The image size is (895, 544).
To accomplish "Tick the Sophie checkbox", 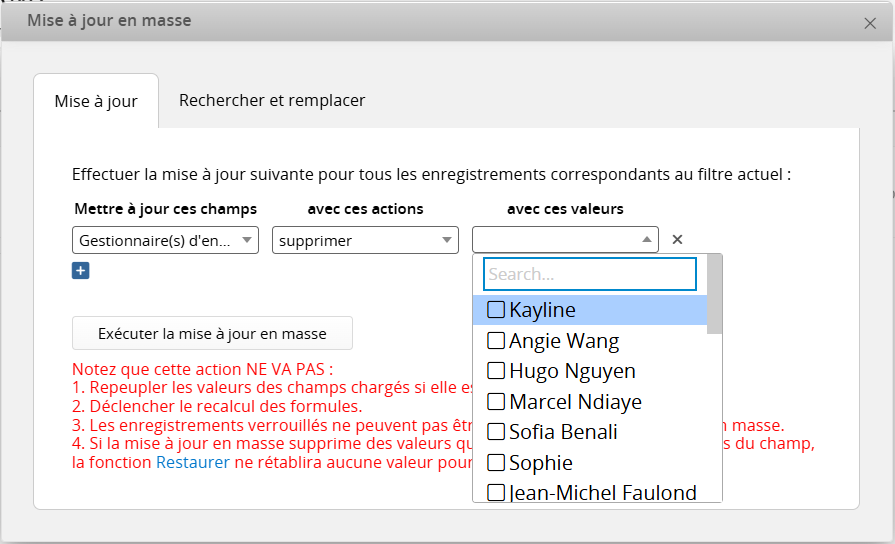I will click(x=496, y=463).
